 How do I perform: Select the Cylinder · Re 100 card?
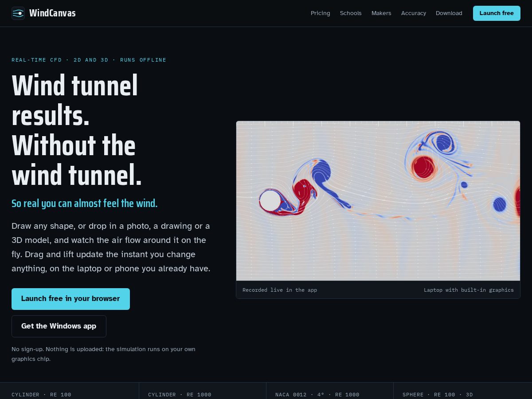pyautogui.click(x=70, y=391)
